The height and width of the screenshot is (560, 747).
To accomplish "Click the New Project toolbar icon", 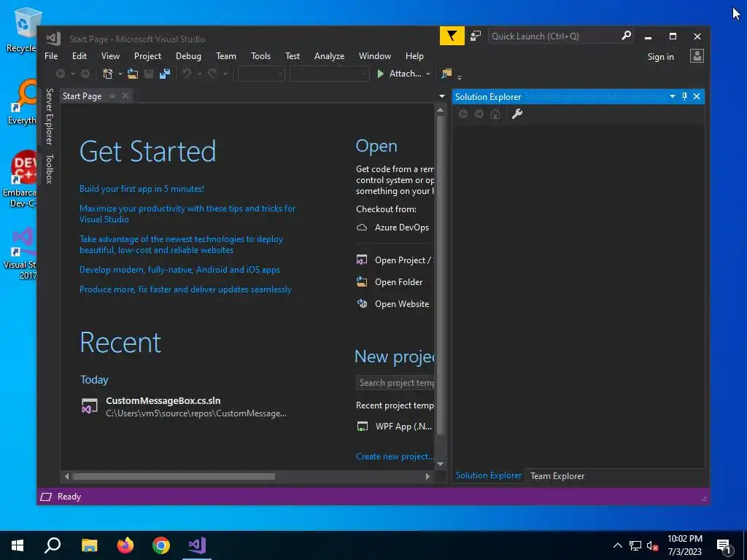I will pos(108,74).
